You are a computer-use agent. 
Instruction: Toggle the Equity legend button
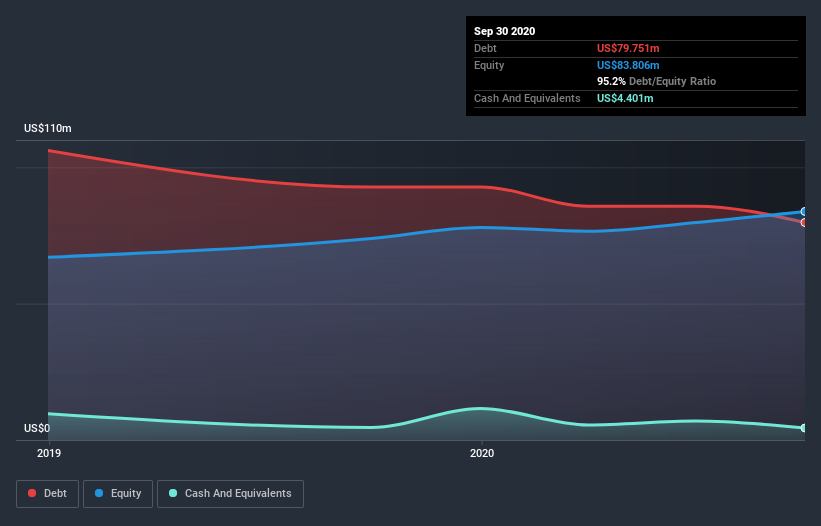118,494
